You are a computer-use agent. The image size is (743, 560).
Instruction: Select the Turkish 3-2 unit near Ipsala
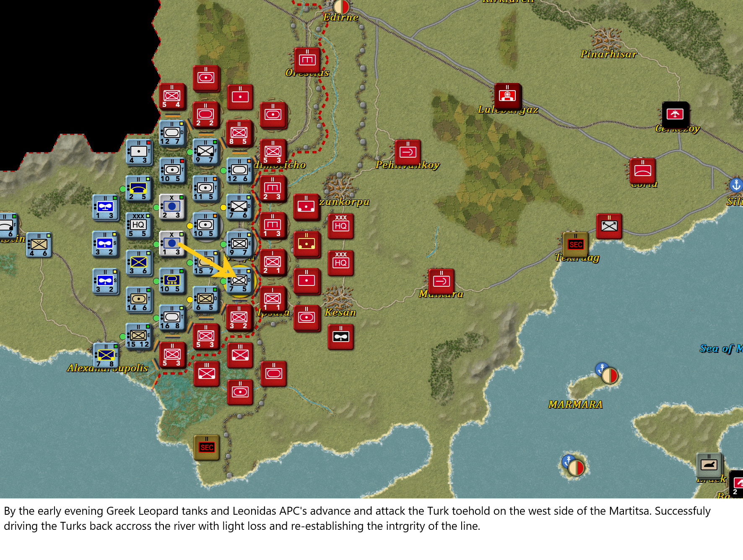[239, 318]
